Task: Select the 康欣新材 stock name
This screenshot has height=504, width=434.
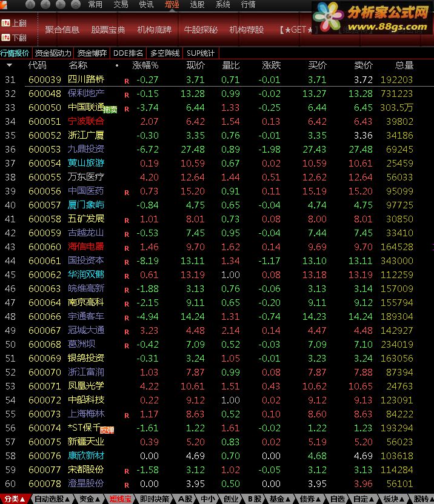Action: (86, 456)
